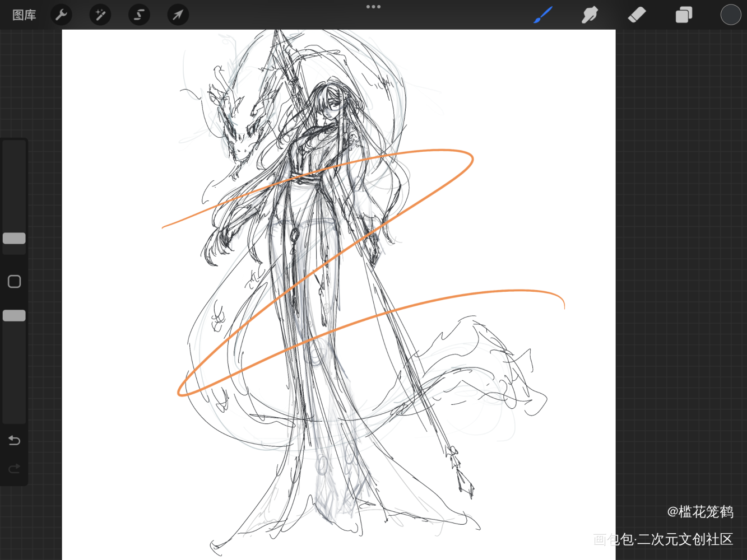Tap the square modify button on sidebar
This screenshot has height=560, width=747.
pos(14,281)
